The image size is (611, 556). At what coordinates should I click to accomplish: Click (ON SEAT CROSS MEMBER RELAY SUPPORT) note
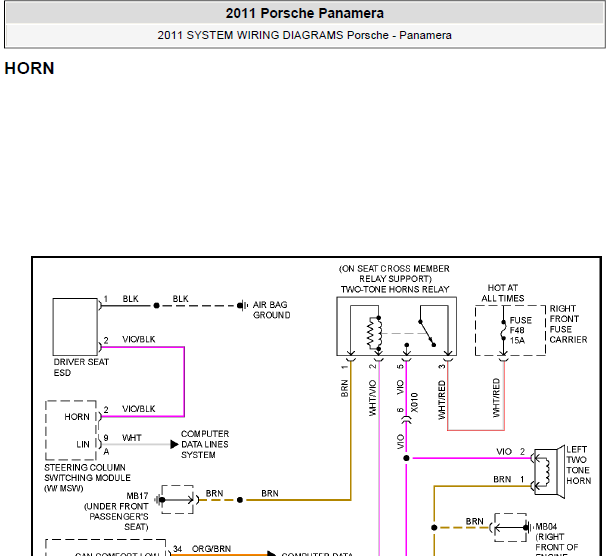[x=394, y=274]
